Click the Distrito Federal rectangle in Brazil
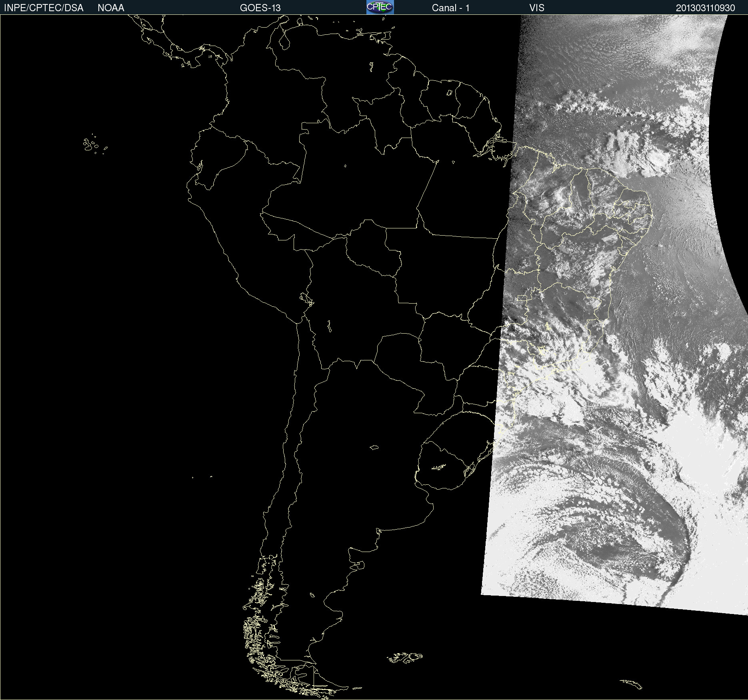Image resolution: width=748 pixels, height=700 pixels. (x=522, y=298)
